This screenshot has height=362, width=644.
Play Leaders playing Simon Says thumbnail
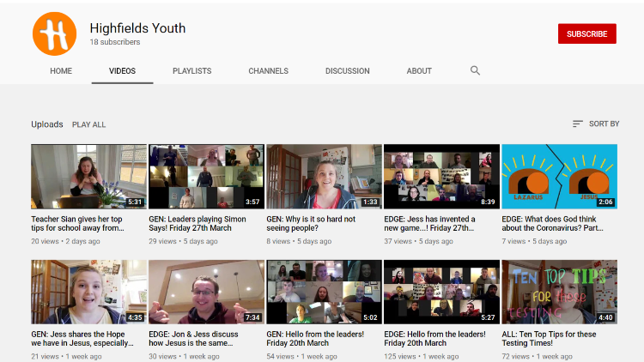(x=206, y=177)
